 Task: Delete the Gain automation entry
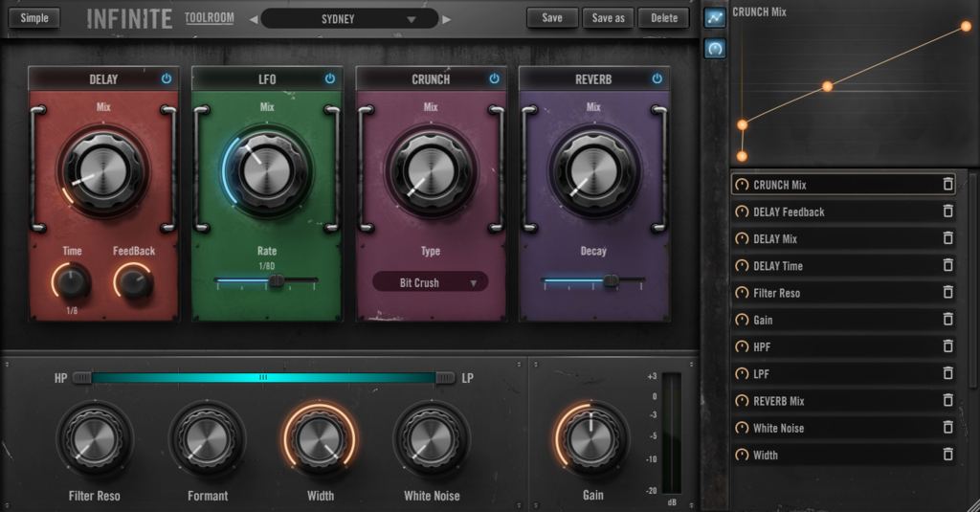pyautogui.click(x=948, y=320)
